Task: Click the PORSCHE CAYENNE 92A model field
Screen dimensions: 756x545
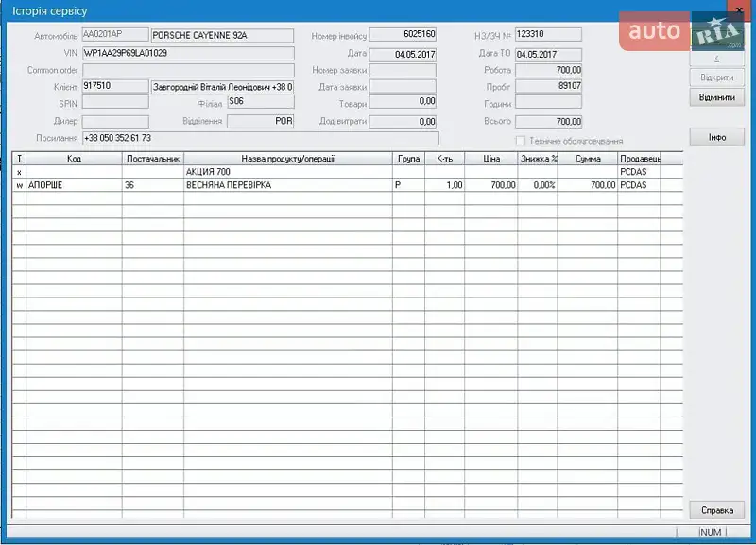Action: point(222,35)
